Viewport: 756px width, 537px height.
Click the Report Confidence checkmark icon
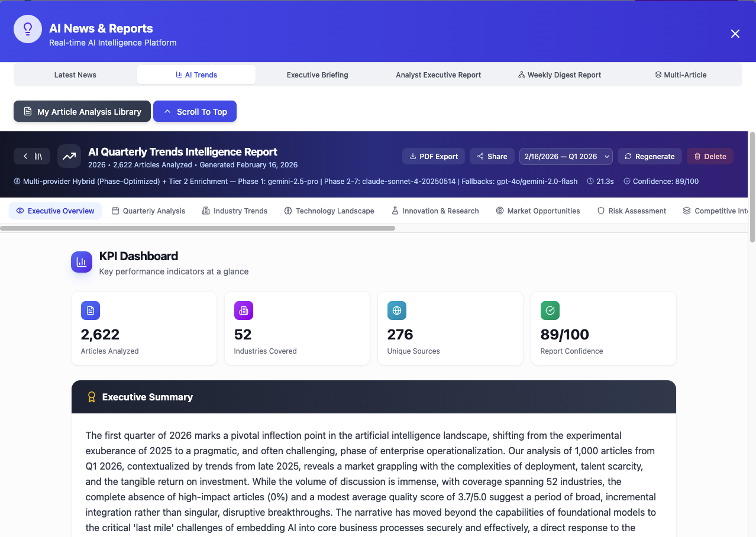tap(550, 310)
